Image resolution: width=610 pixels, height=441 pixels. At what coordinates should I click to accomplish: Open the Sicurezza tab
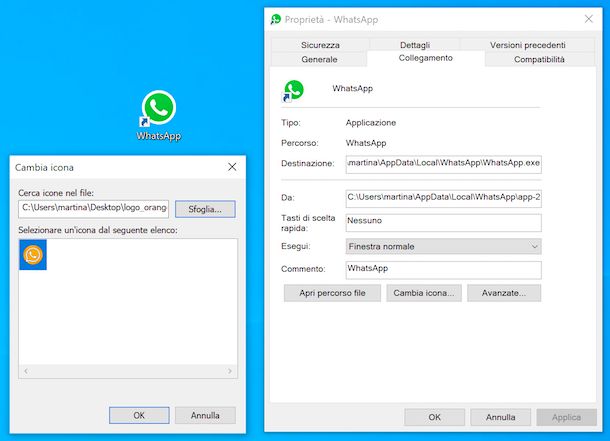click(320, 45)
